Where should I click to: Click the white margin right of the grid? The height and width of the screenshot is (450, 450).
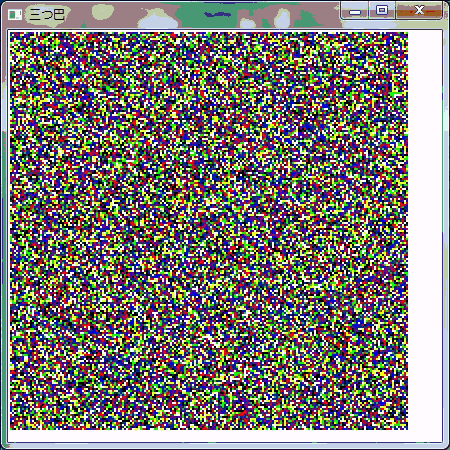pos(425,231)
